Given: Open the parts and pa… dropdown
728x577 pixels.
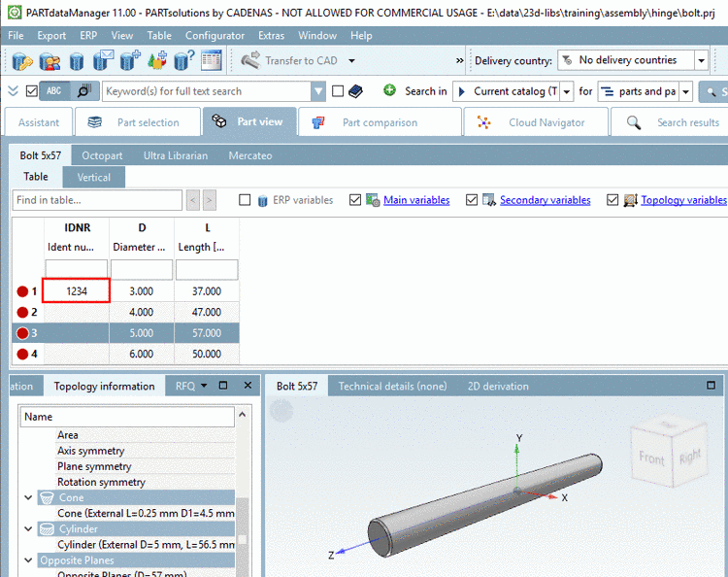Looking at the screenshot, I should tap(685, 91).
